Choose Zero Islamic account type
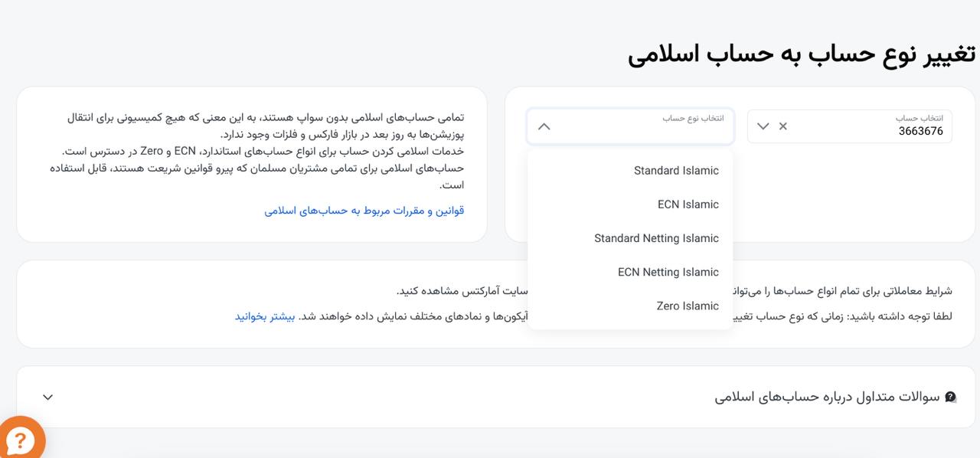The image size is (980, 458). [687, 306]
